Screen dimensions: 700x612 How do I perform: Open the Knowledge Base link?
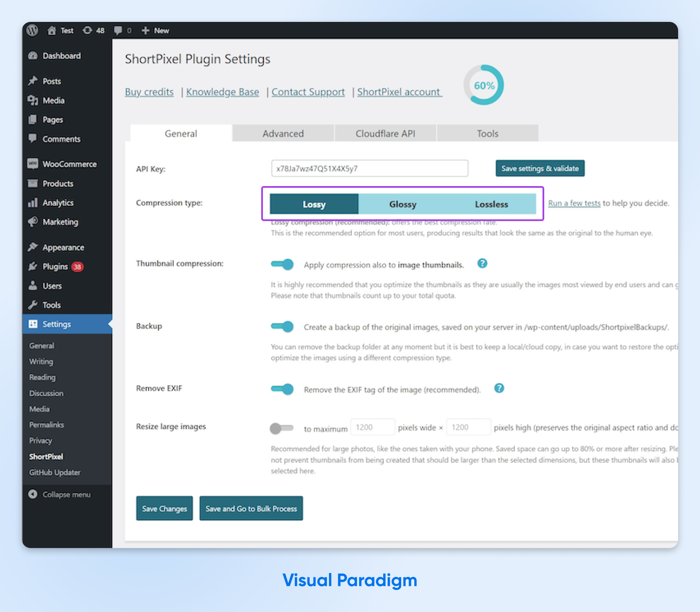[223, 92]
